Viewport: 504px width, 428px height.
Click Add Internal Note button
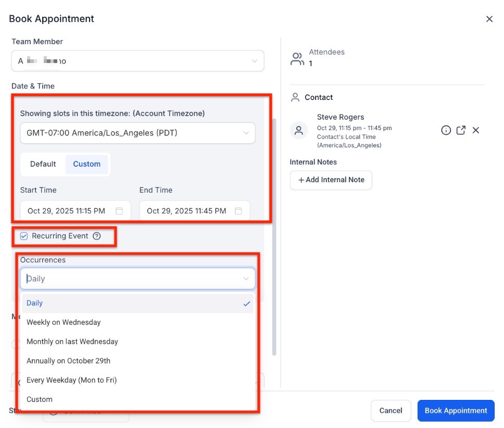331,180
